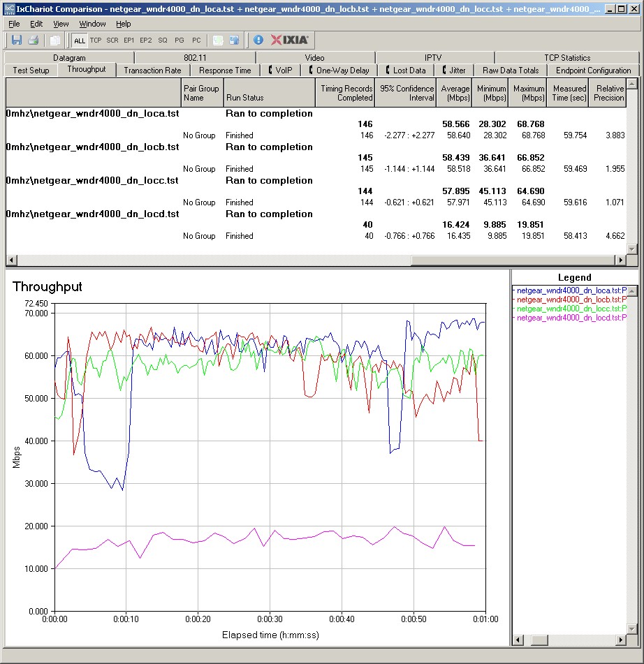The image size is (644, 664).
Task: Click the 95% Confidence Interval column header
Action: 406,93
